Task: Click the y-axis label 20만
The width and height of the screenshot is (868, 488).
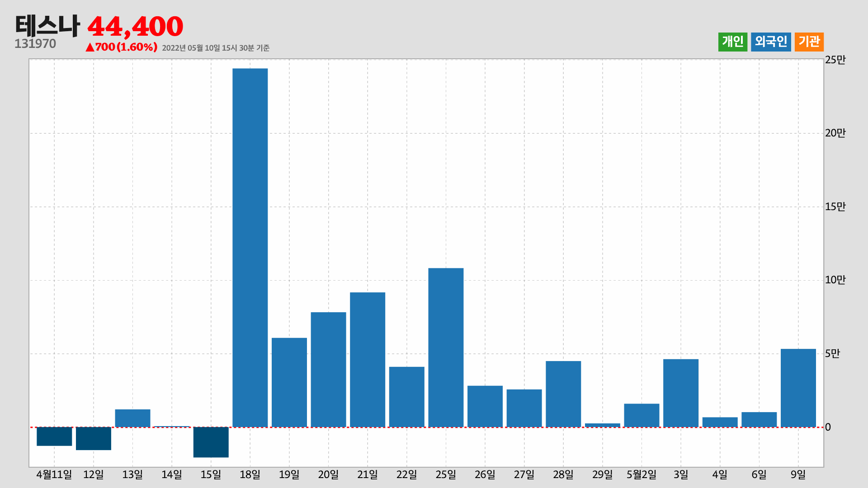Action: pyautogui.click(x=835, y=133)
